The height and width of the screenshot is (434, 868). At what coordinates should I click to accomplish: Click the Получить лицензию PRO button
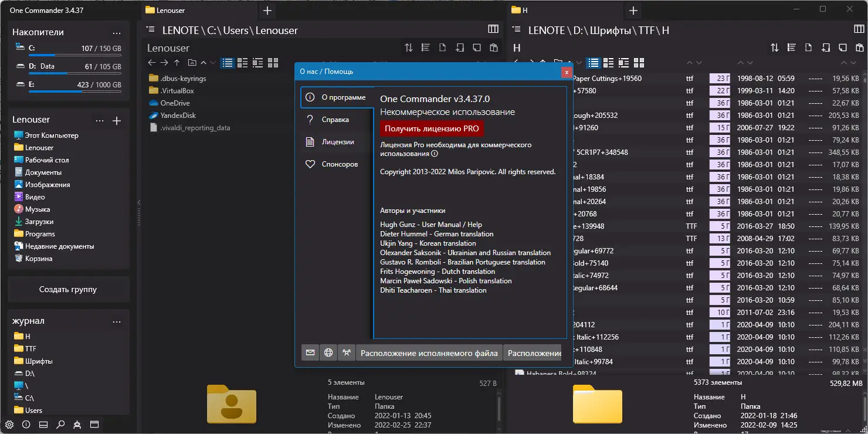tap(431, 128)
